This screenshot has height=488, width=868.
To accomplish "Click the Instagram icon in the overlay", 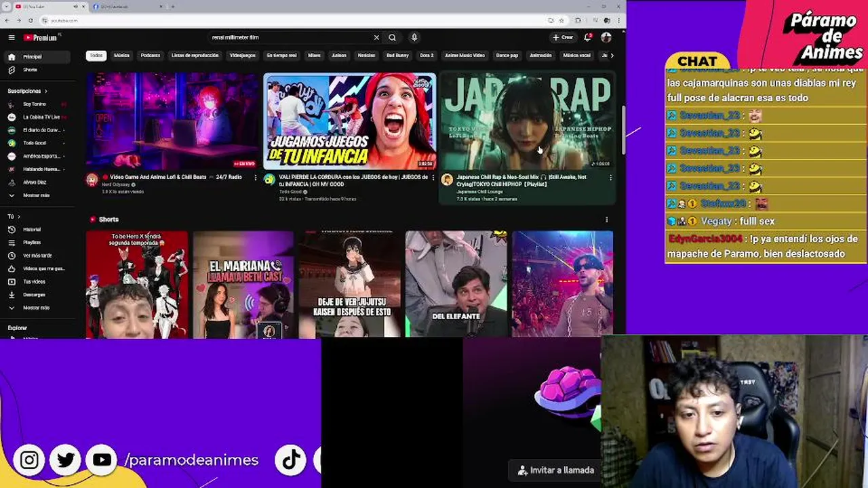I will pyautogui.click(x=29, y=460).
